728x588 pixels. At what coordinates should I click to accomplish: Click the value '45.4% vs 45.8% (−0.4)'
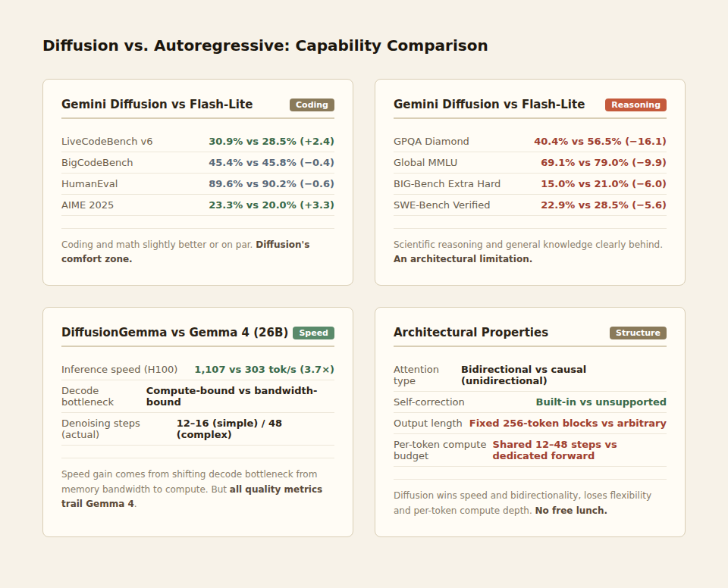[271, 162]
